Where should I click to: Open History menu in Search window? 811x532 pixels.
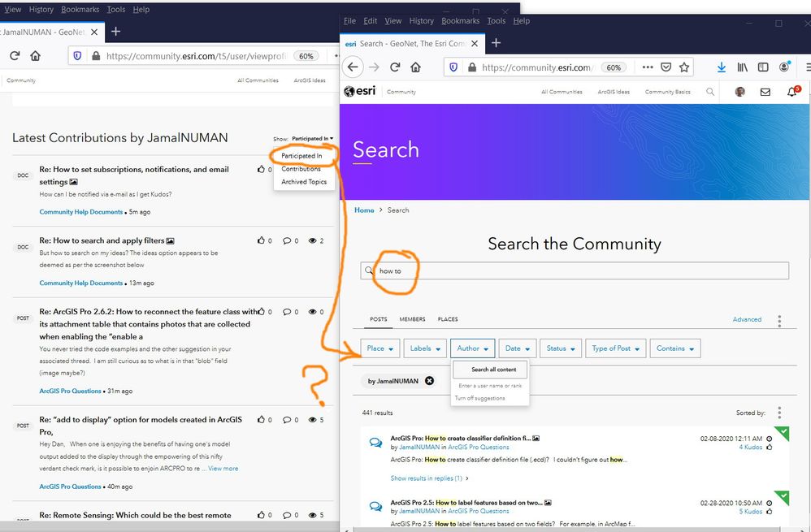(x=422, y=20)
